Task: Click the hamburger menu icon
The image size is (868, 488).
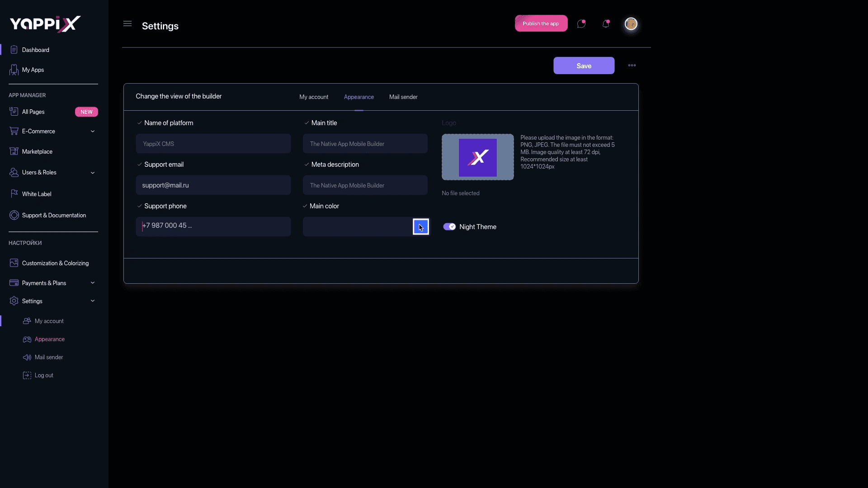Action: click(127, 23)
